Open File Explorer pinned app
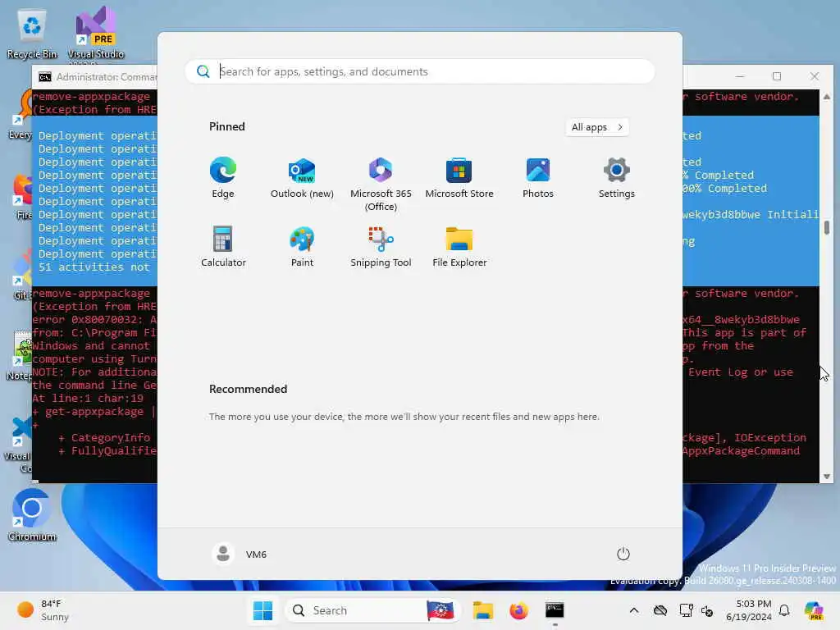The width and height of the screenshot is (840, 630). [459, 247]
